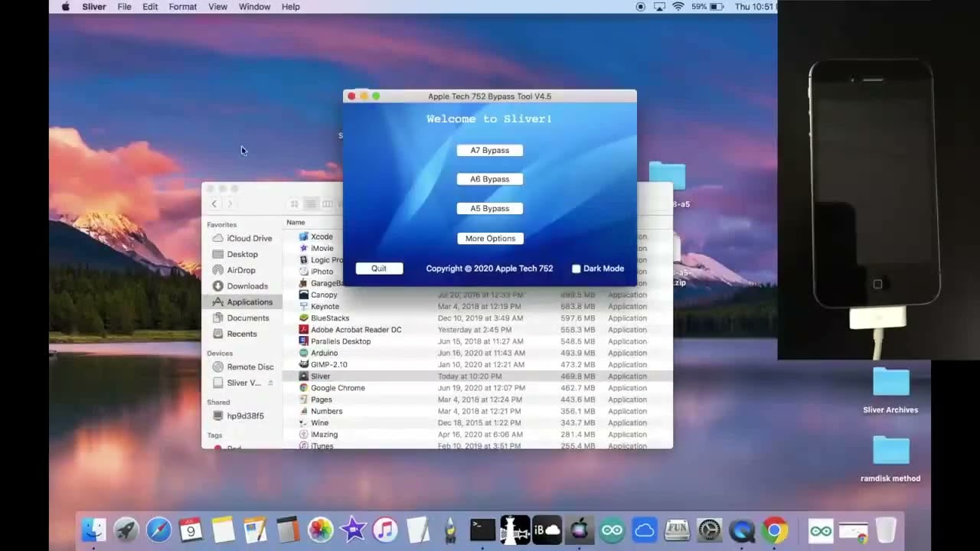Open System Preferences from the Dock
This screenshot has width=980, height=551.
tap(710, 530)
